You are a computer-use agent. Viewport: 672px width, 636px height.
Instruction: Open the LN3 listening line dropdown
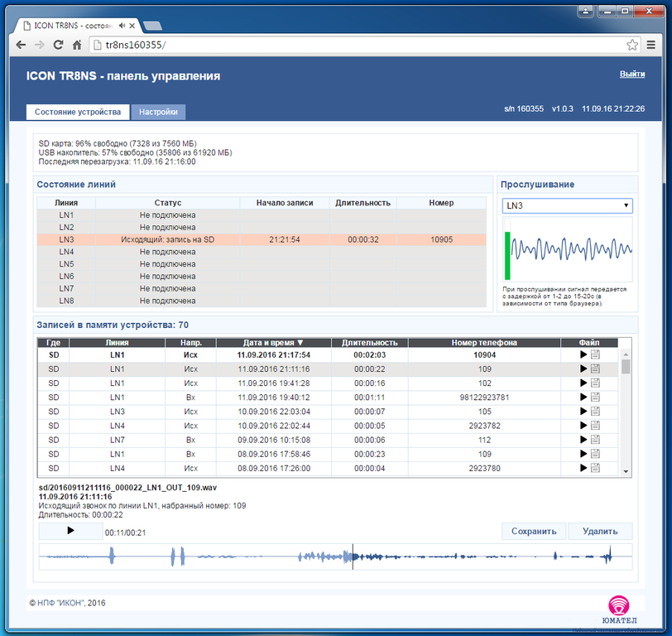pos(567,205)
